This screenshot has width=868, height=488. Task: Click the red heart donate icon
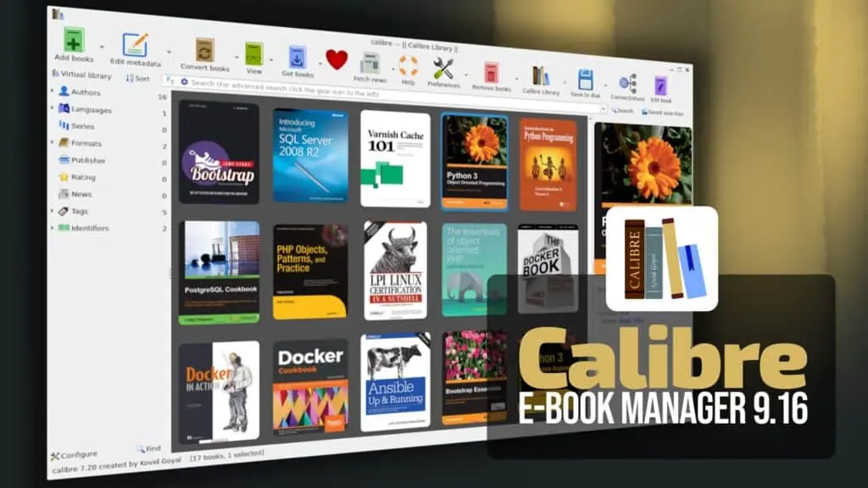[x=337, y=59]
